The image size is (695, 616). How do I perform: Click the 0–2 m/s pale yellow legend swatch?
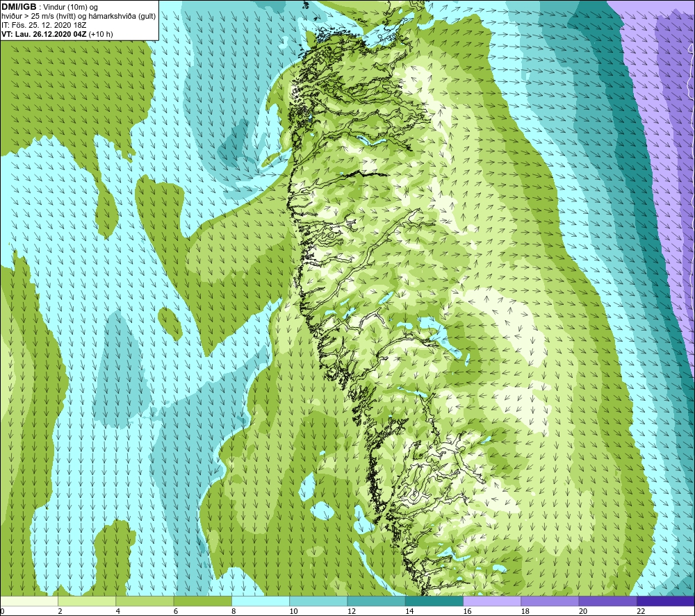(28, 601)
